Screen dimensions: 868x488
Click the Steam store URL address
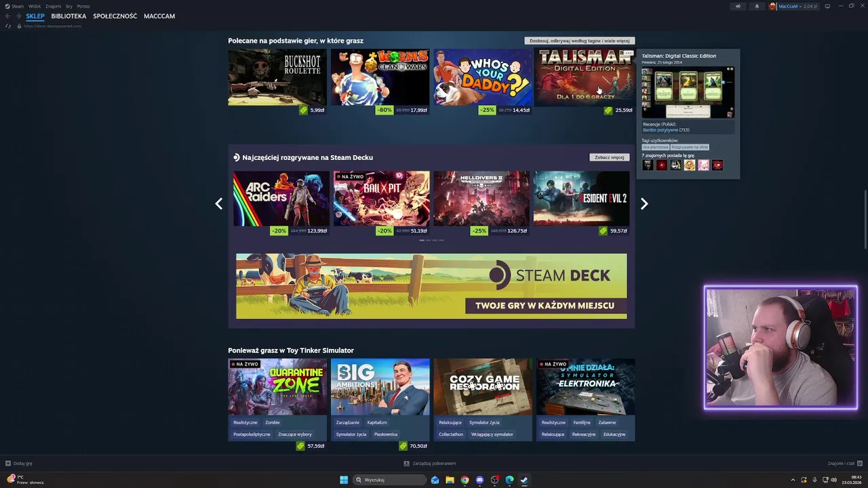tap(53, 26)
